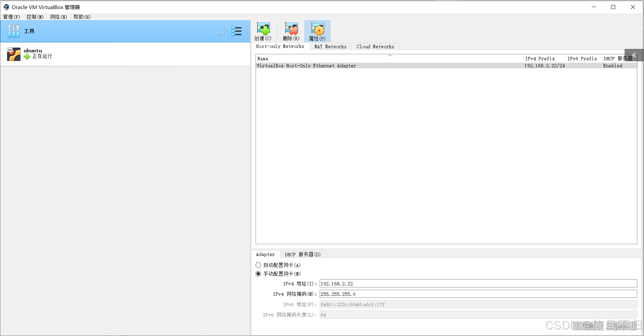Screen dimensions: 644x336
Task: Click the running status 正在运行 text
Action: coord(42,56)
